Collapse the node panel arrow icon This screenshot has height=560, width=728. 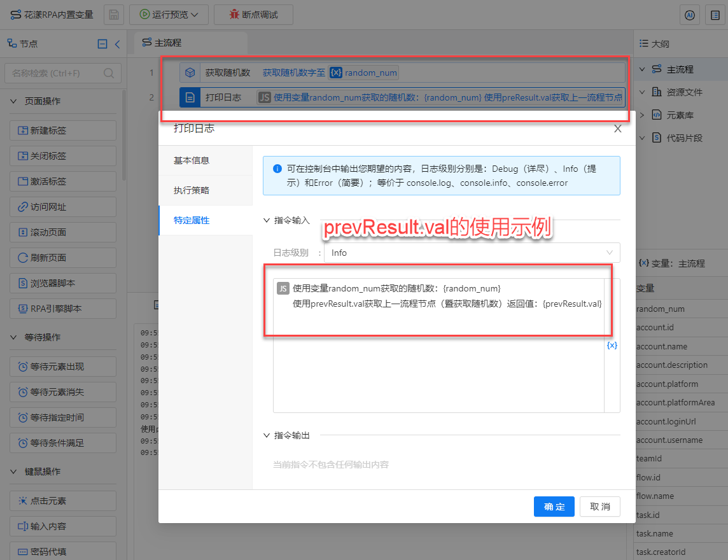117,44
